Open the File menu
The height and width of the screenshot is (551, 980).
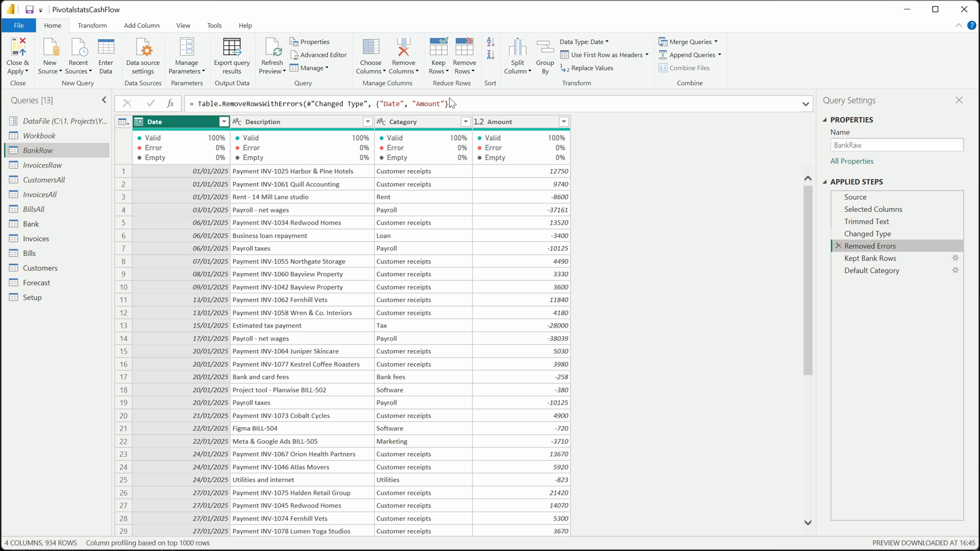[x=19, y=26]
